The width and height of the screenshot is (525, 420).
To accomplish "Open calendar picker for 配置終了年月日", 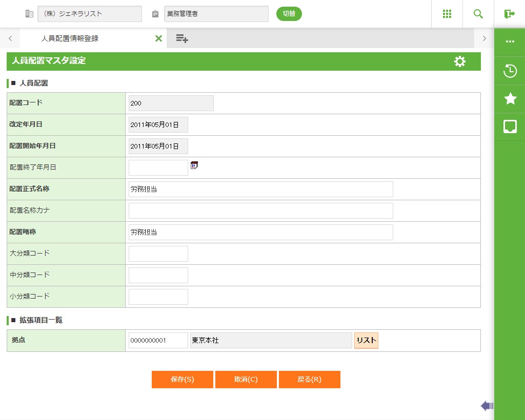I will [x=194, y=165].
